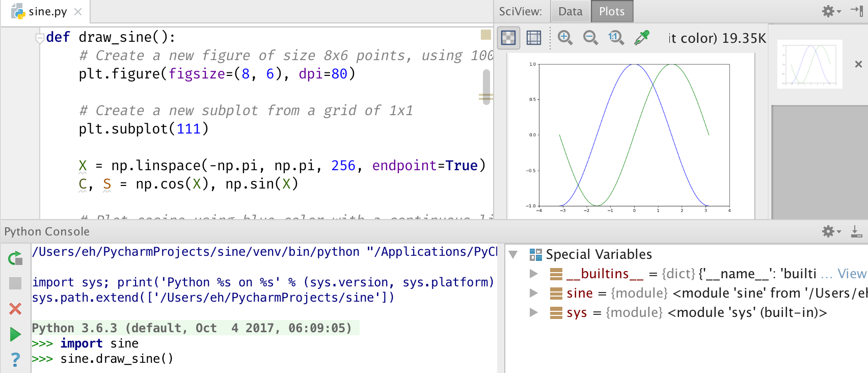This screenshot has width=868, height=373.
Task: Collapse the Special Variables group
Action: (513, 254)
